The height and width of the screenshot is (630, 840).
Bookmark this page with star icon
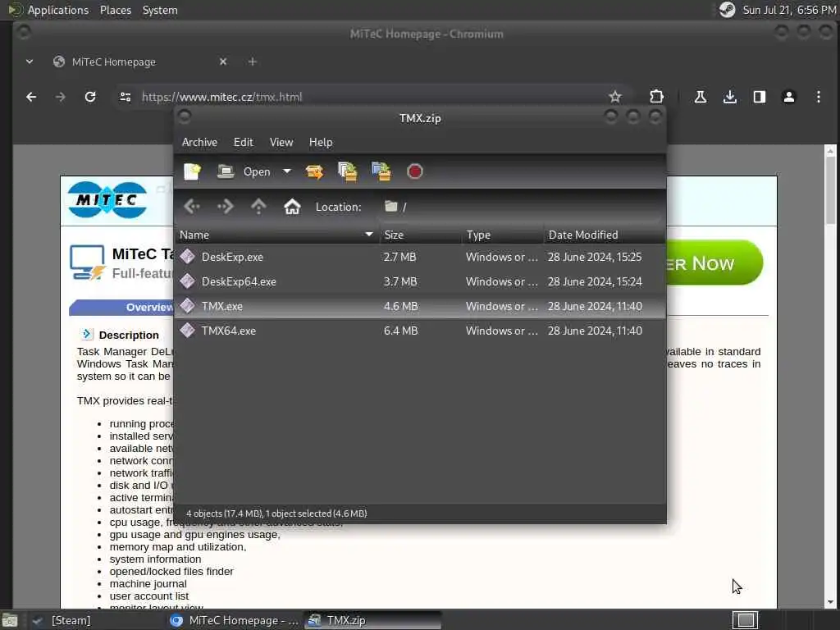coord(615,97)
